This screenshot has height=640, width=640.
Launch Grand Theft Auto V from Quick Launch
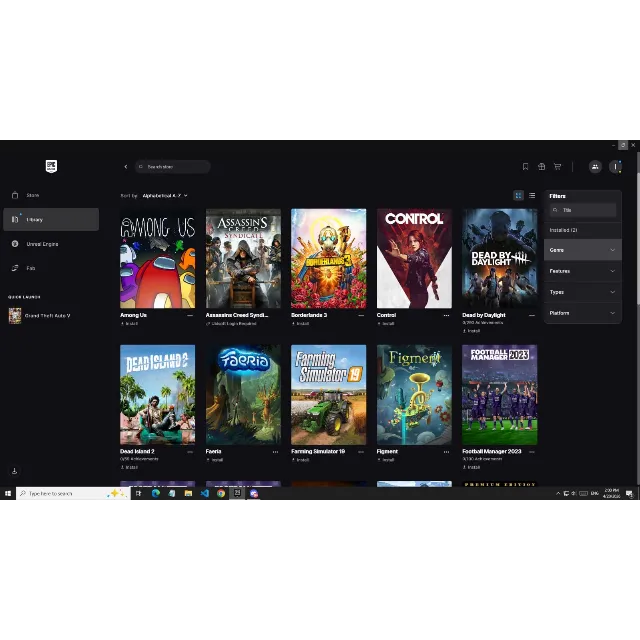pos(40,316)
